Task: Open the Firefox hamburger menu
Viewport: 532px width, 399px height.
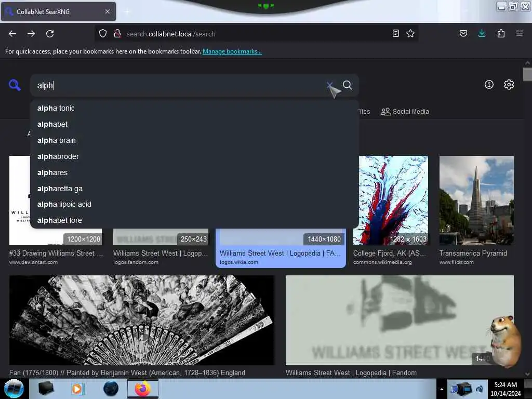Action: click(520, 33)
